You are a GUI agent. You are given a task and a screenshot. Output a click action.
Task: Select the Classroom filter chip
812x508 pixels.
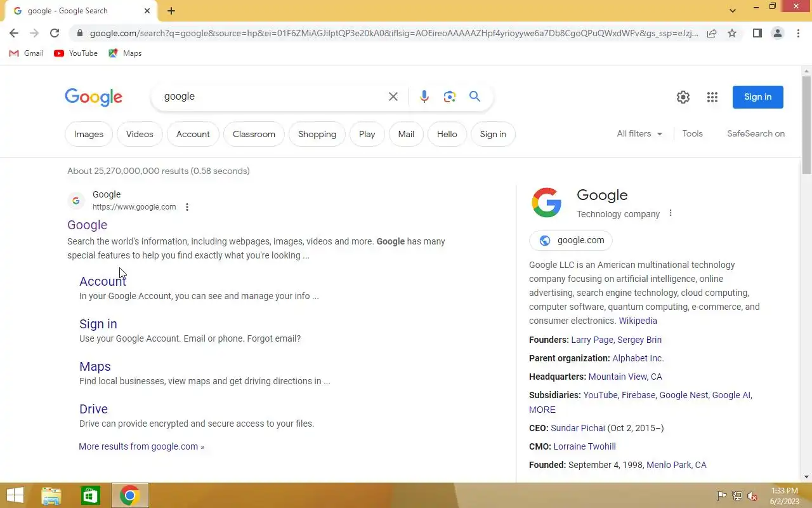click(254, 134)
